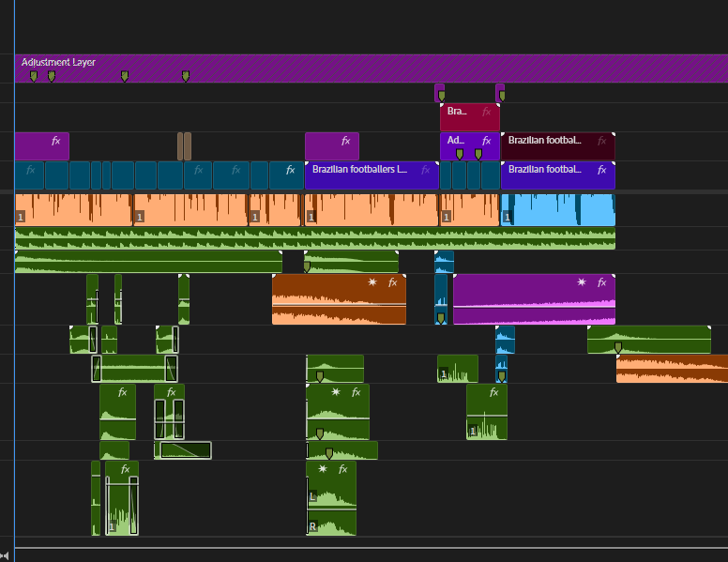728x562 pixels.
Task: Click the R channel badge on the stereo clip
Action: click(312, 526)
